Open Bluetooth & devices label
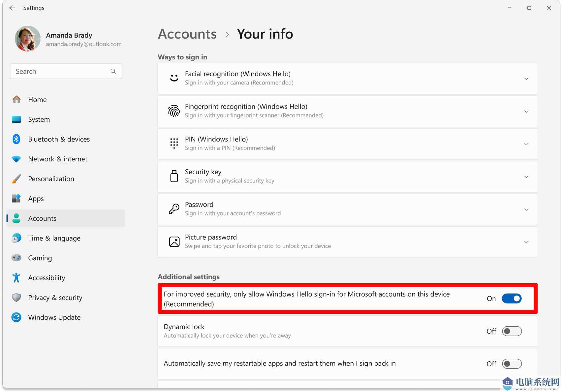 tap(59, 139)
